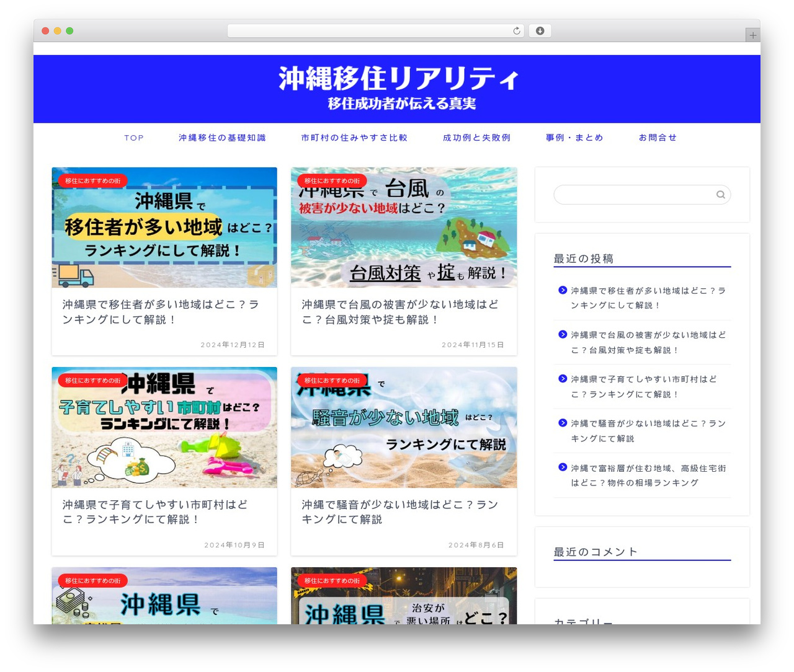
Task: Open 市町村の住みやすさ比較 menu item
Action: [x=354, y=138]
